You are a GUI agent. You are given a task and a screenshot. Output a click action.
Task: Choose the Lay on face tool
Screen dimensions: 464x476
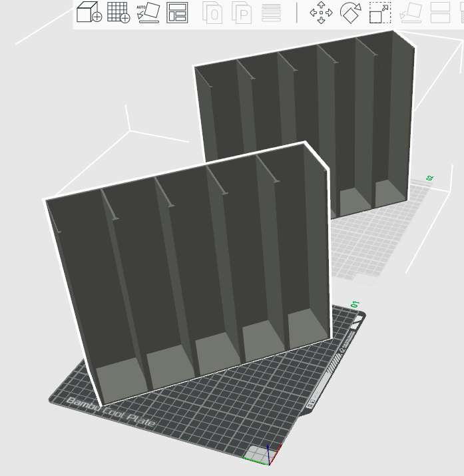pos(410,13)
